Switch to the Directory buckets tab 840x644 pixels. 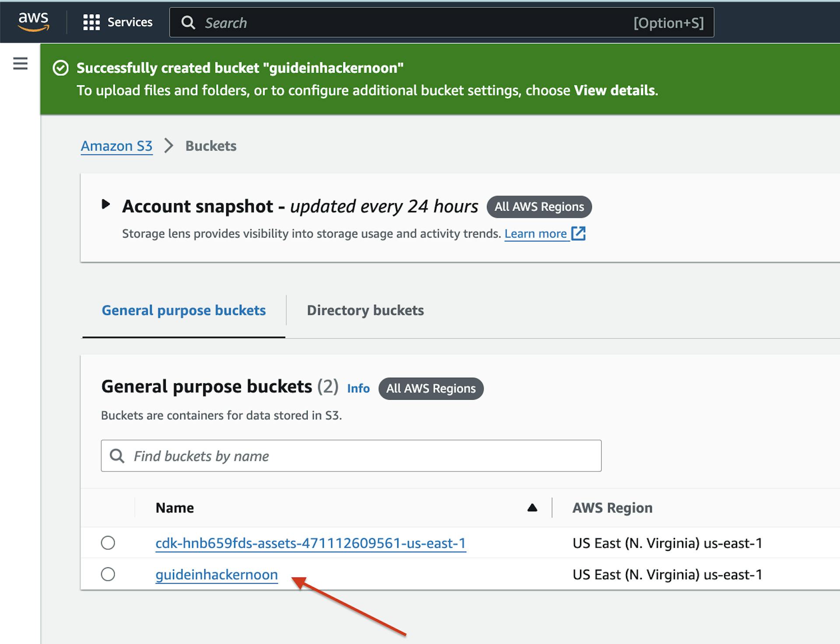pos(365,310)
